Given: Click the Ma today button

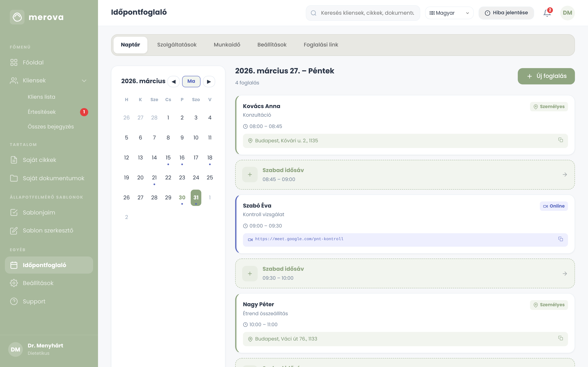Looking at the screenshot, I should click(x=191, y=81).
